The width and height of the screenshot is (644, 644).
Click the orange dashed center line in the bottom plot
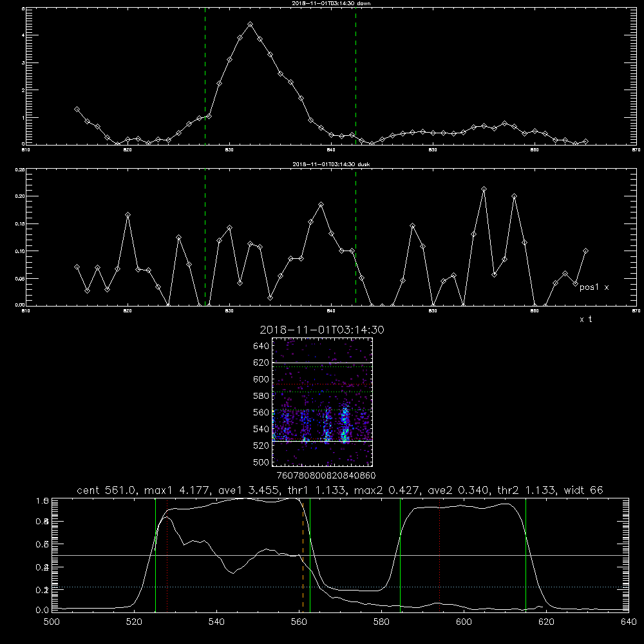[303, 554]
